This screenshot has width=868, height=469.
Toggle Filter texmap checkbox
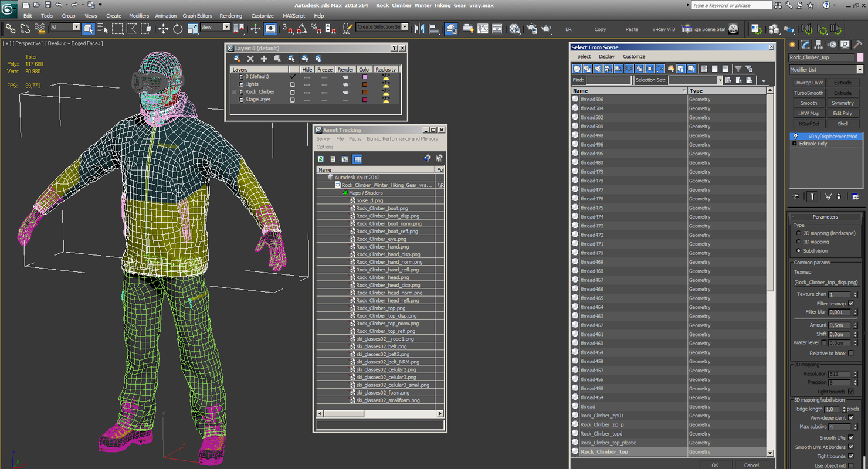click(x=851, y=303)
